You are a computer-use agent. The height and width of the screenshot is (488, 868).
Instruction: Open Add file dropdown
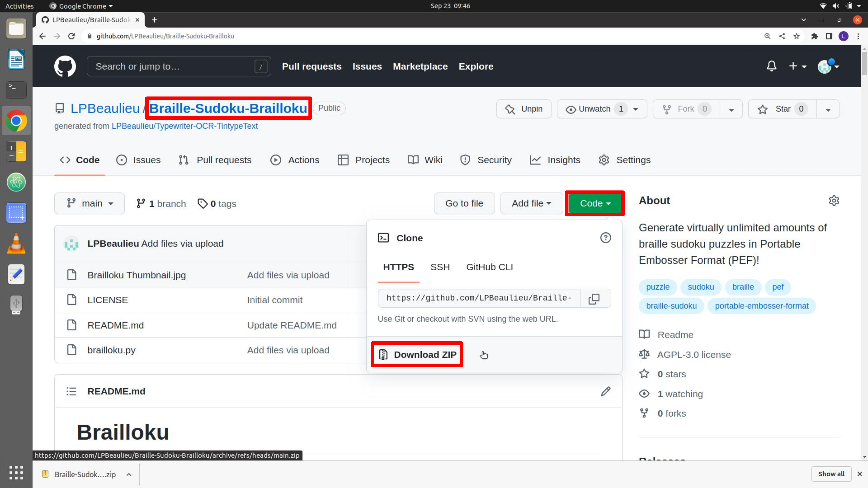(x=531, y=203)
